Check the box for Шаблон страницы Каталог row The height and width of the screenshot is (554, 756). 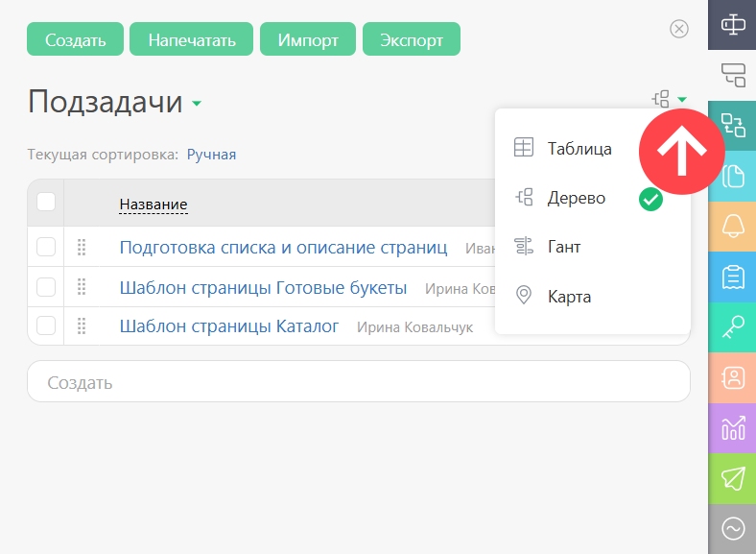click(x=46, y=325)
